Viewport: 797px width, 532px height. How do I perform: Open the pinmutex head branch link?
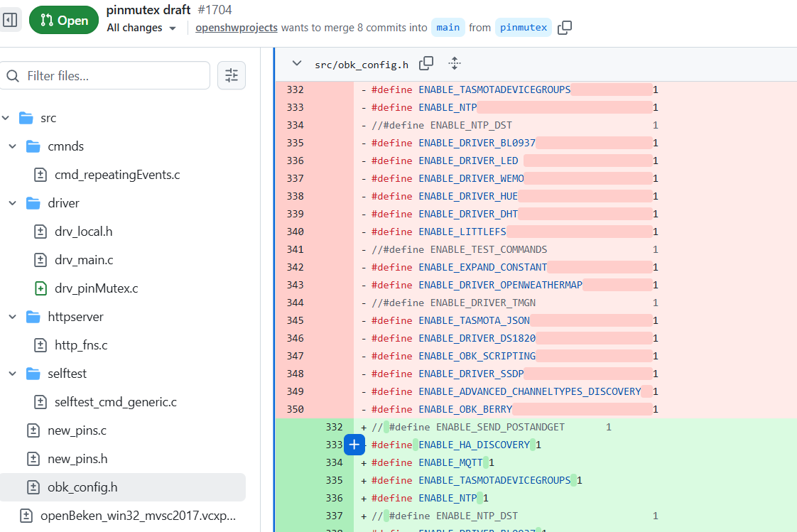point(523,28)
